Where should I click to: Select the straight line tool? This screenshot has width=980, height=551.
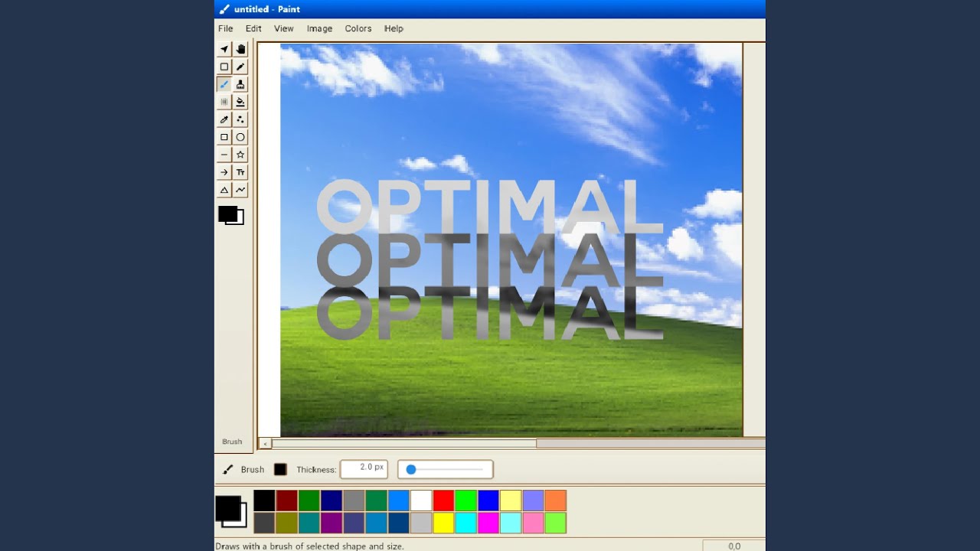click(x=224, y=155)
